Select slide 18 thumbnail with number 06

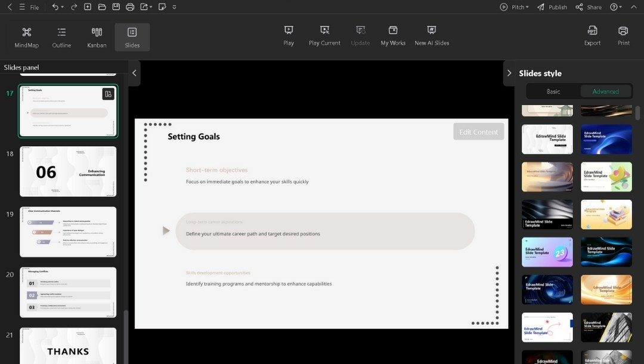67,171
